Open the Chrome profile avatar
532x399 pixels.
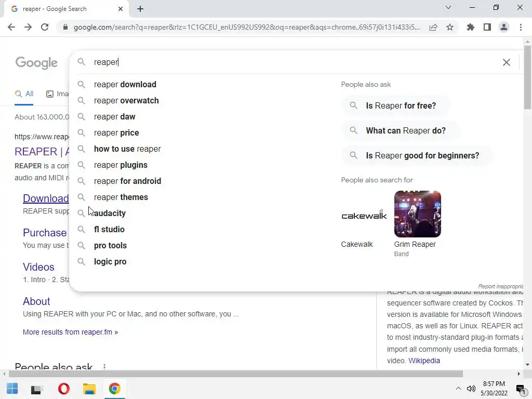click(504, 27)
